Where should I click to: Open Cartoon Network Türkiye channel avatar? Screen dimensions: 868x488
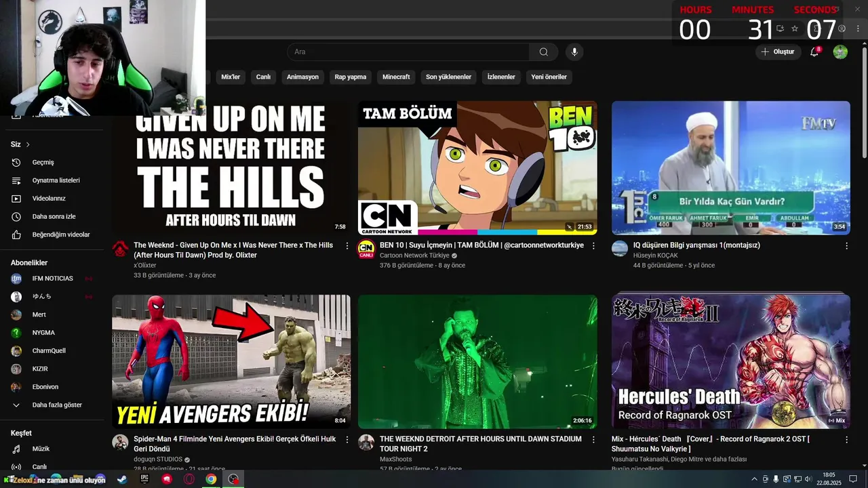(366, 248)
